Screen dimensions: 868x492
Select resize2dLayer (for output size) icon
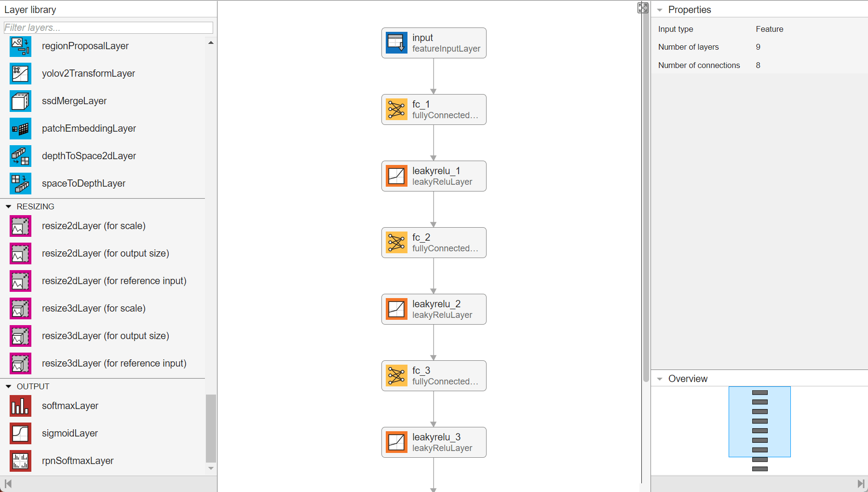click(20, 253)
